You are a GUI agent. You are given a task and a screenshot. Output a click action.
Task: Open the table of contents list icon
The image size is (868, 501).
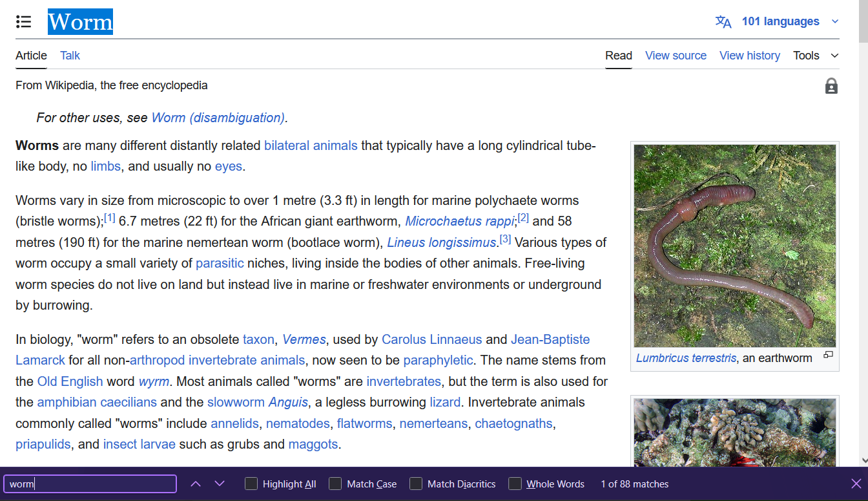click(x=24, y=22)
